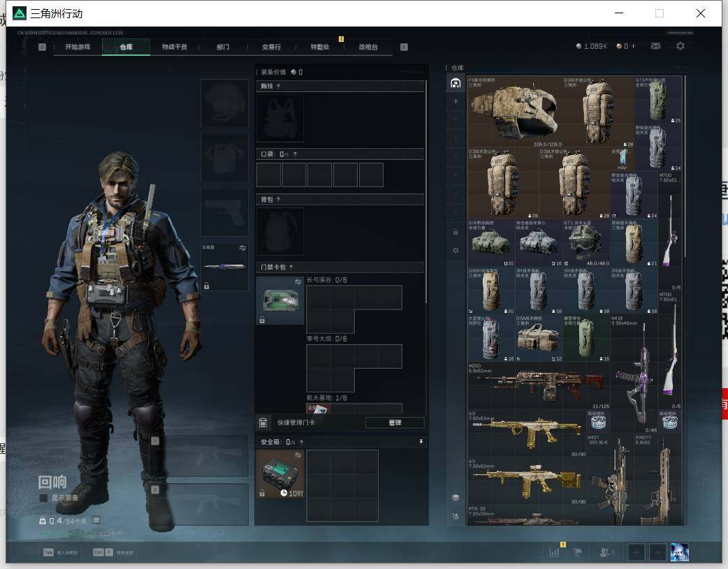Open the friends icon in bottom bar

click(604, 552)
